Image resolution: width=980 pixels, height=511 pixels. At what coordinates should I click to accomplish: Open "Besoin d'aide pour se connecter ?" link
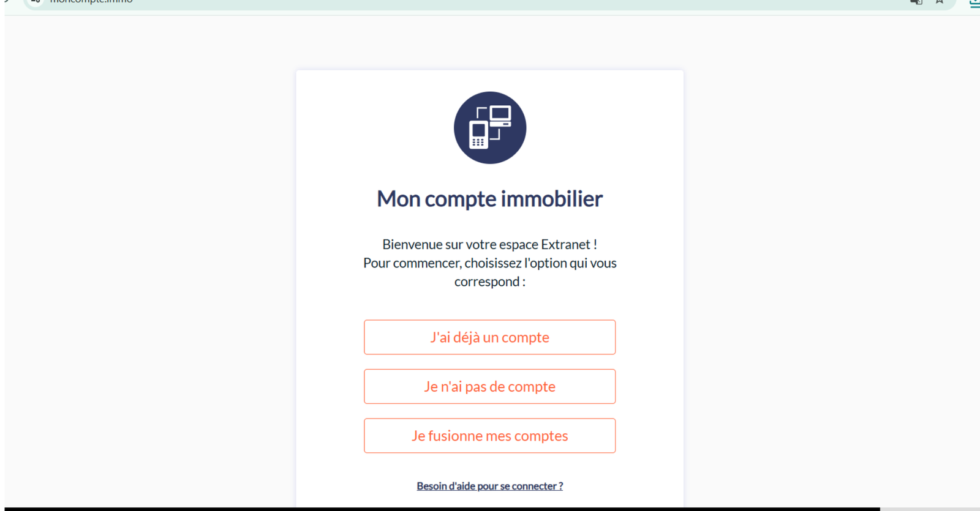489,486
